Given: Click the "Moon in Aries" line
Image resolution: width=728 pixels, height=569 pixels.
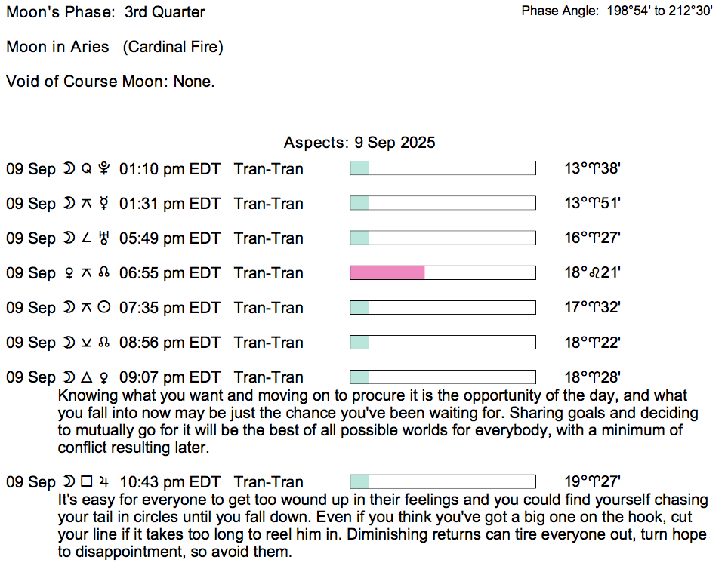Looking at the screenshot, I should [115, 47].
